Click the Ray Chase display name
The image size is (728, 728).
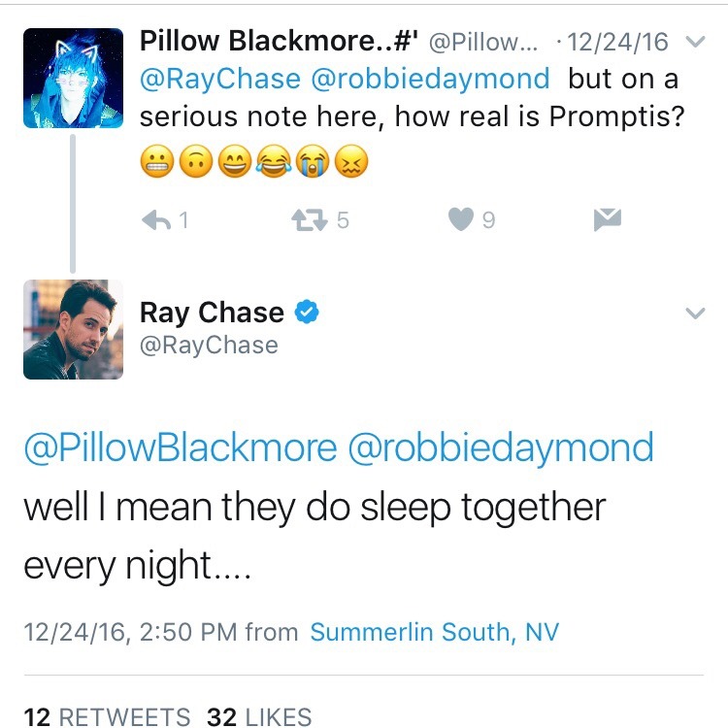[x=212, y=313]
